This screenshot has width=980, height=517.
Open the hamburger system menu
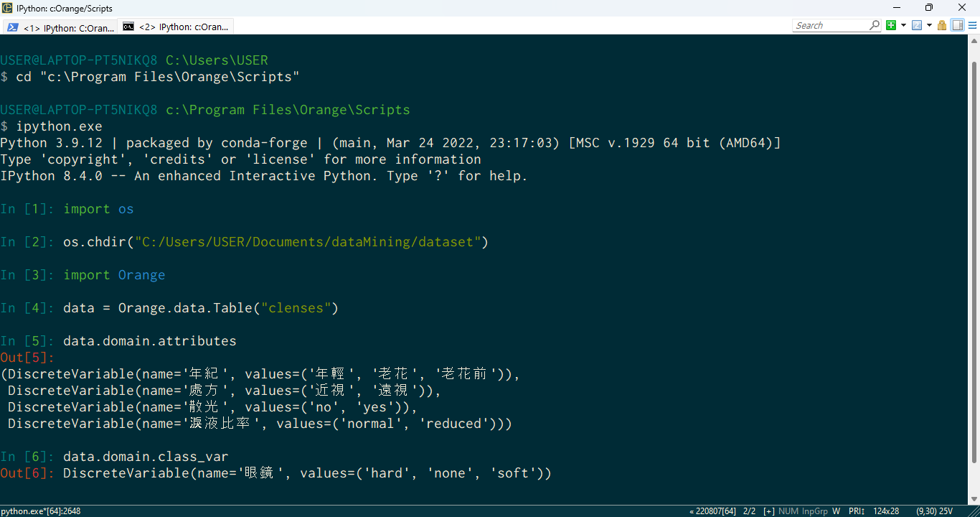click(971, 25)
